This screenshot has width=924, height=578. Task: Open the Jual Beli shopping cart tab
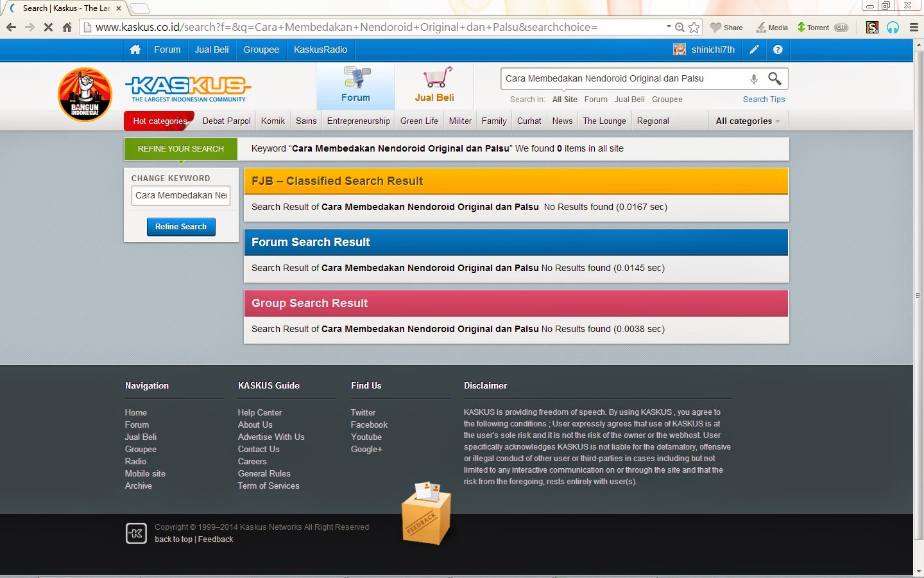[434, 86]
